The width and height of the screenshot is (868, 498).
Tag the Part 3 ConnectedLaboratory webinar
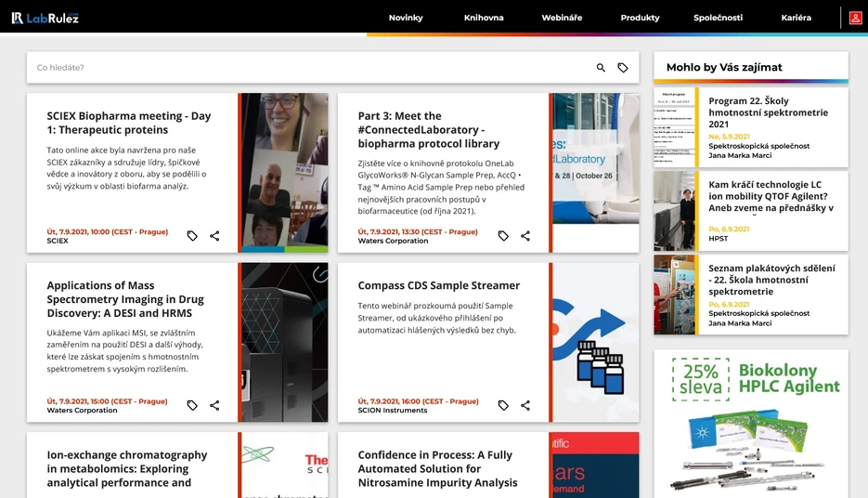pos(503,236)
